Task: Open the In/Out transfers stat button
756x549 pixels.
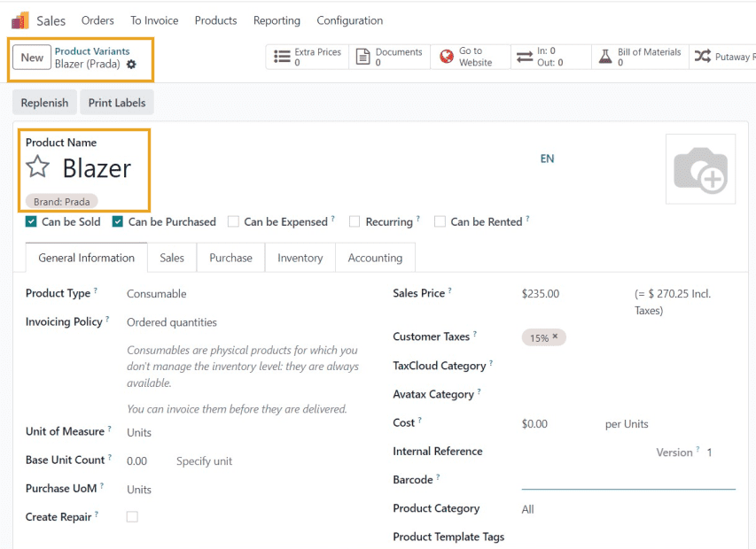Action: point(542,58)
